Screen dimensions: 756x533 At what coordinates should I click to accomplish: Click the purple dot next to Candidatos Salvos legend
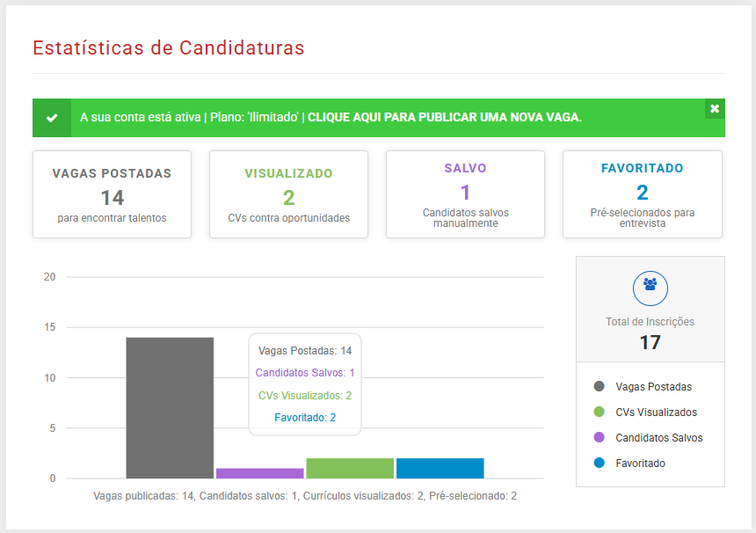[x=598, y=437]
